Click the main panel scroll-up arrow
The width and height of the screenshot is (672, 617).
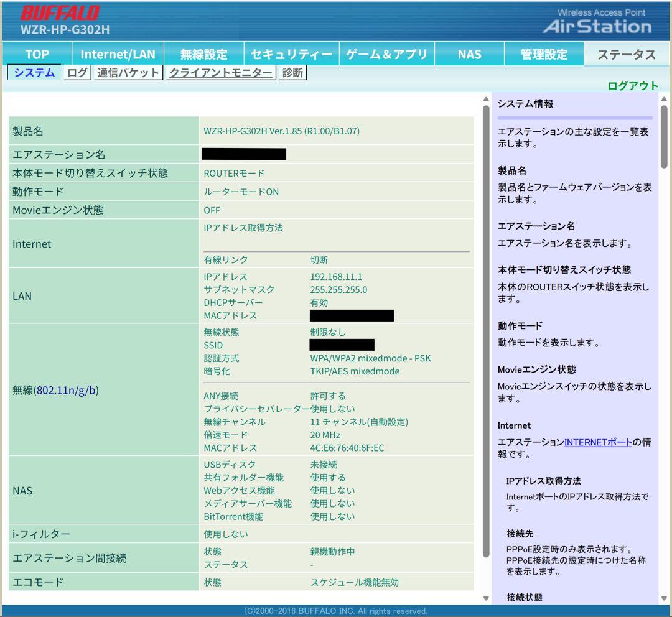coord(487,100)
